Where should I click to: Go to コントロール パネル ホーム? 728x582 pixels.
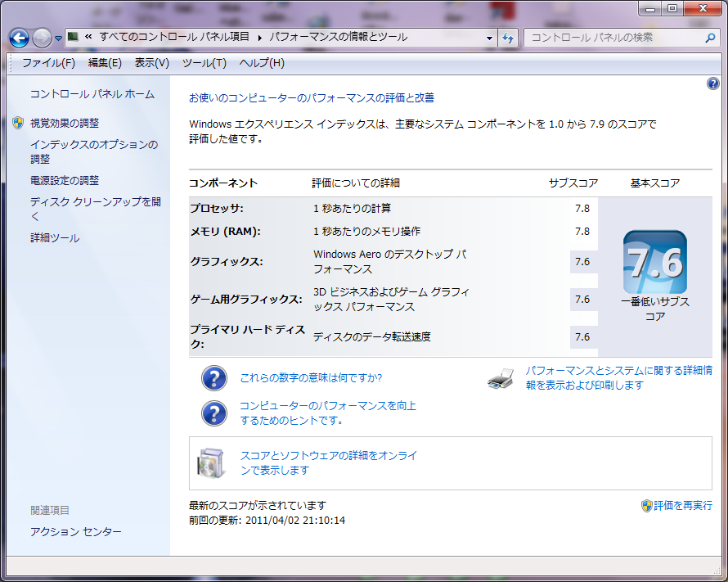[92, 94]
